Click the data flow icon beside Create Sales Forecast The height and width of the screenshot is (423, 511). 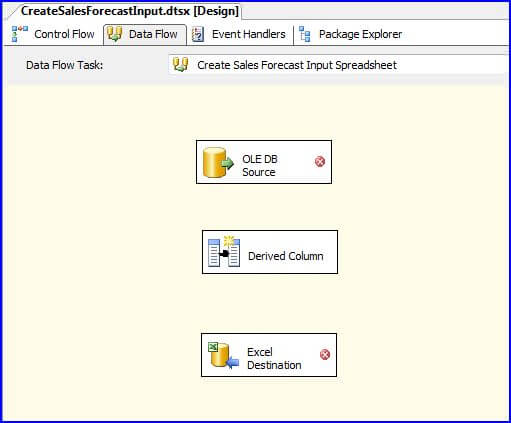[x=181, y=64]
